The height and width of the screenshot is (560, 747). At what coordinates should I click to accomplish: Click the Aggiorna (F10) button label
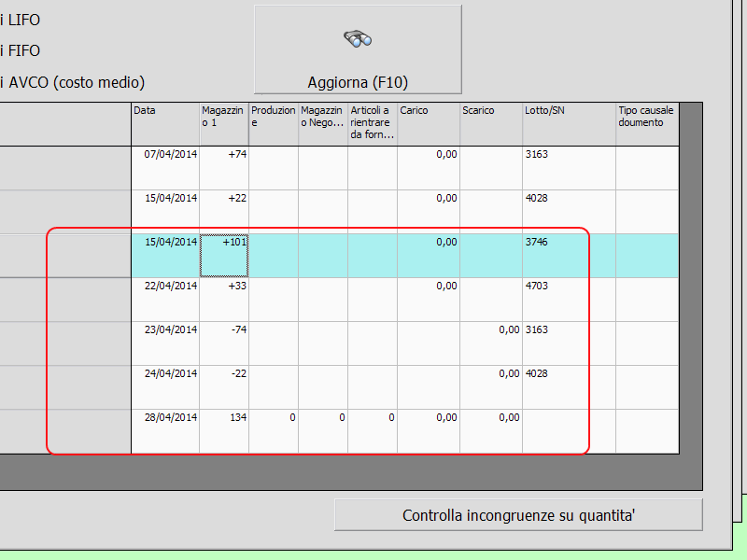[x=358, y=82]
